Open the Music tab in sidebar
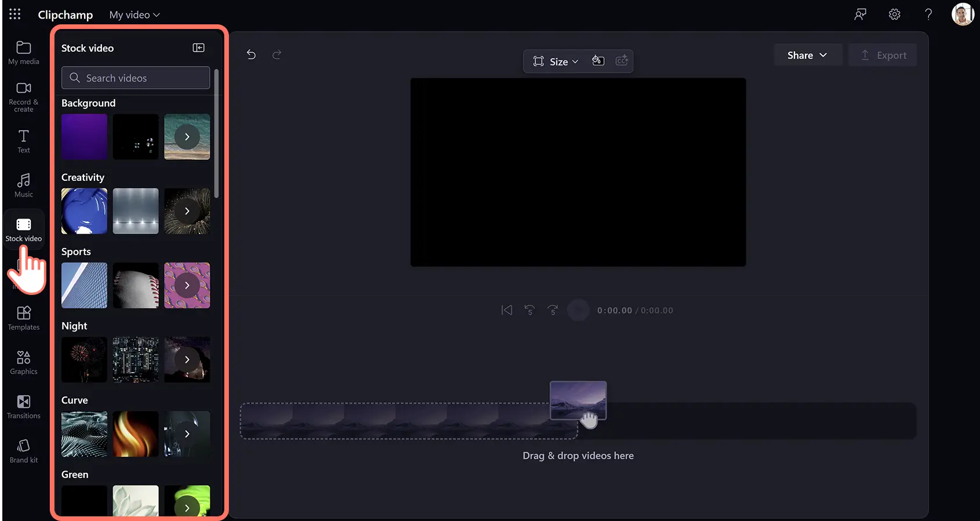The width and height of the screenshot is (980, 521). click(x=24, y=185)
